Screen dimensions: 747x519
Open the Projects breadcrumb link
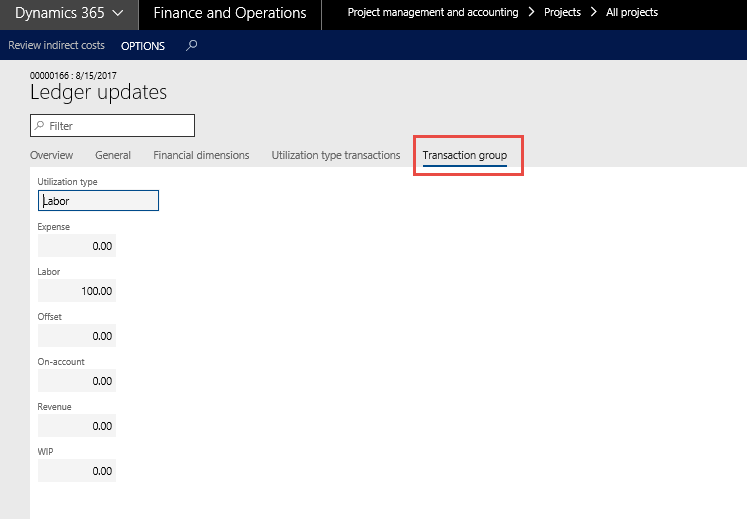563,13
